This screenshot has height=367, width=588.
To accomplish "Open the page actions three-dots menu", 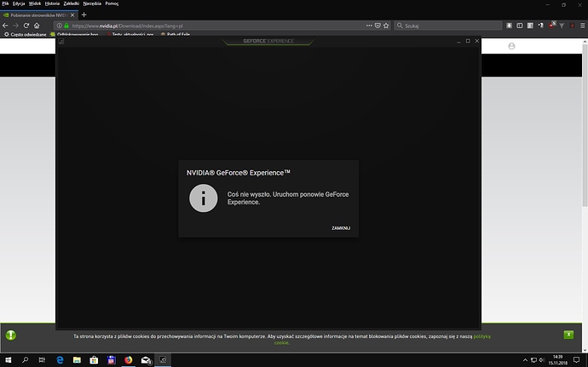I will coord(369,26).
